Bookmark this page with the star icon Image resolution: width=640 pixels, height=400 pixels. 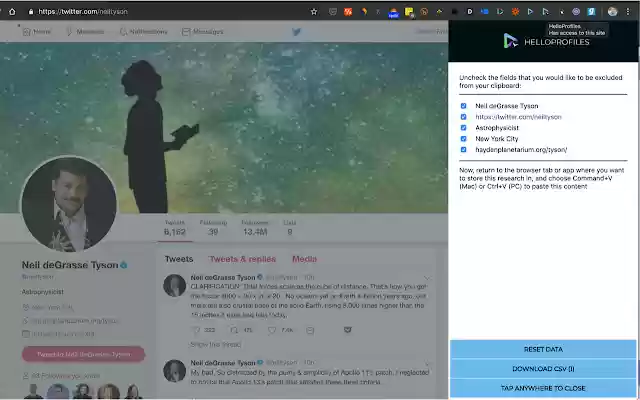click(314, 12)
